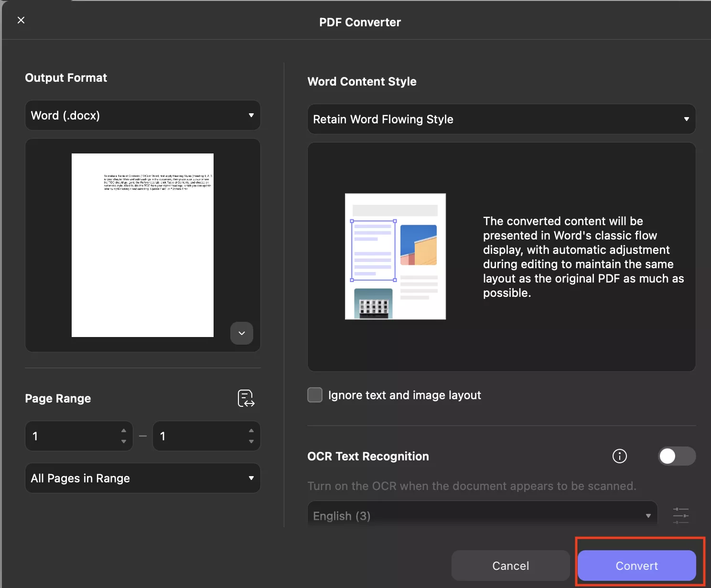The width and height of the screenshot is (711, 588).
Task: Click the Word flowing style preview image
Action: 395,256
